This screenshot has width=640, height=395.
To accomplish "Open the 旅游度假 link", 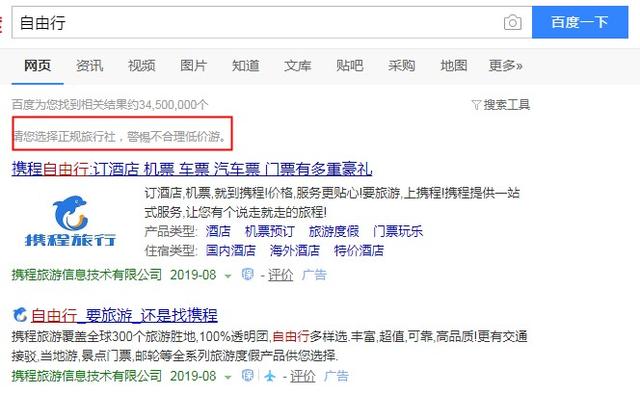I will point(333,231).
